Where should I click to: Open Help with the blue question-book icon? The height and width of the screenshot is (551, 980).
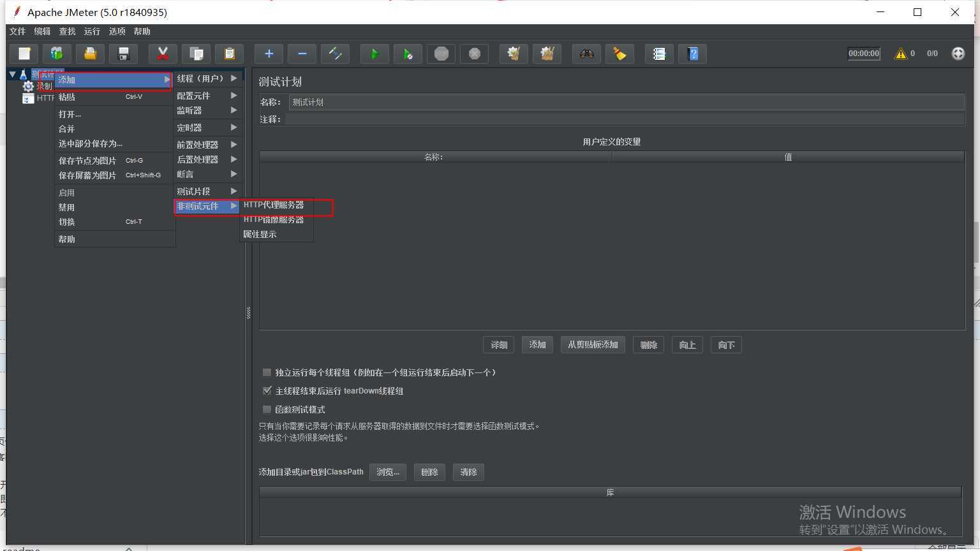pyautogui.click(x=692, y=54)
